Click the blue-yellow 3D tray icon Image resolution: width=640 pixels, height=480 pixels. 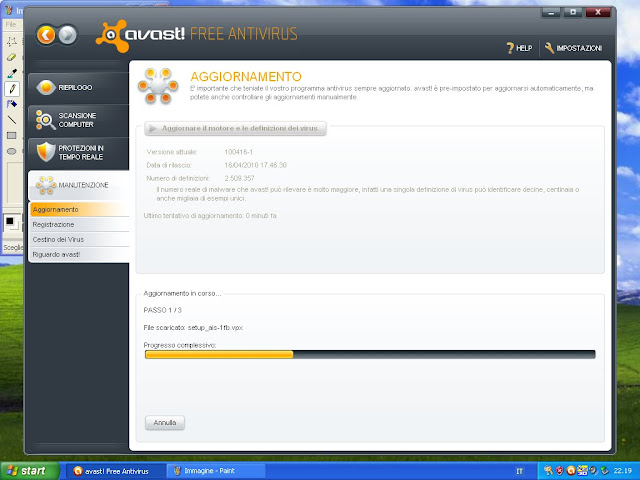point(582,471)
